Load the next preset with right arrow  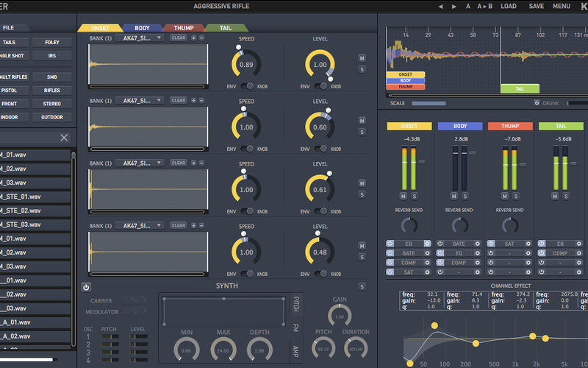coord(454,7)
